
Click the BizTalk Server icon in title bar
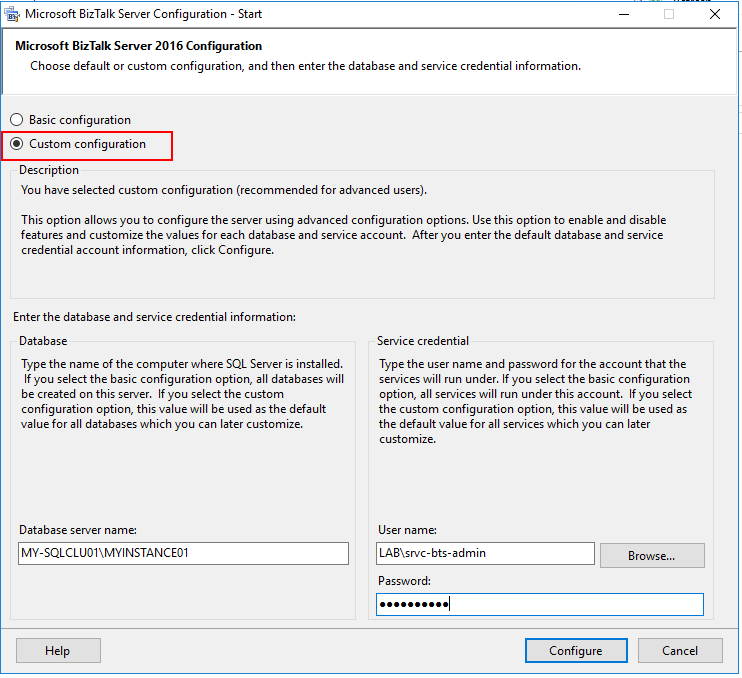coord(12,14)
